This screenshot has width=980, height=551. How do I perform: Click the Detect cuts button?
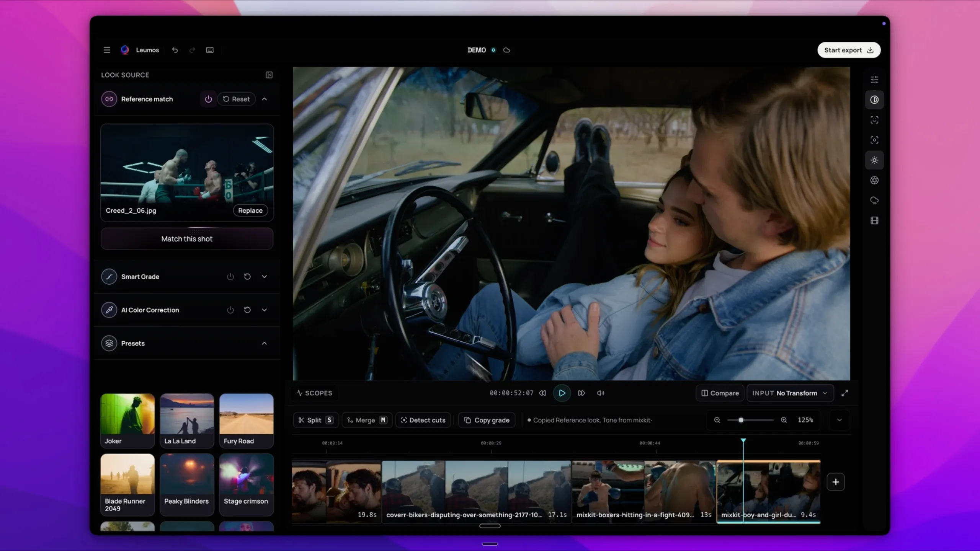click(x=423, y=420)
